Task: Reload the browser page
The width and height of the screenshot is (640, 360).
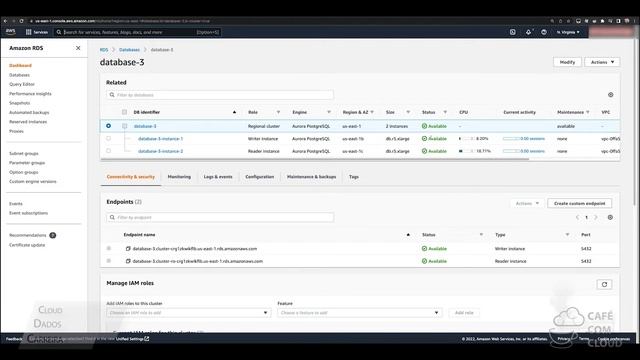Action: pyautogui.click(x=21, y=21)
